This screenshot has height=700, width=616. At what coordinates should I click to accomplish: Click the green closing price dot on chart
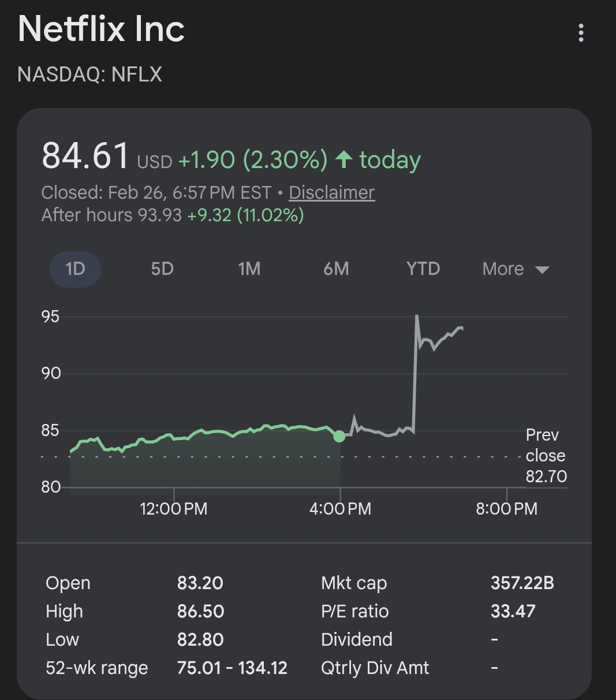[339, 436]
